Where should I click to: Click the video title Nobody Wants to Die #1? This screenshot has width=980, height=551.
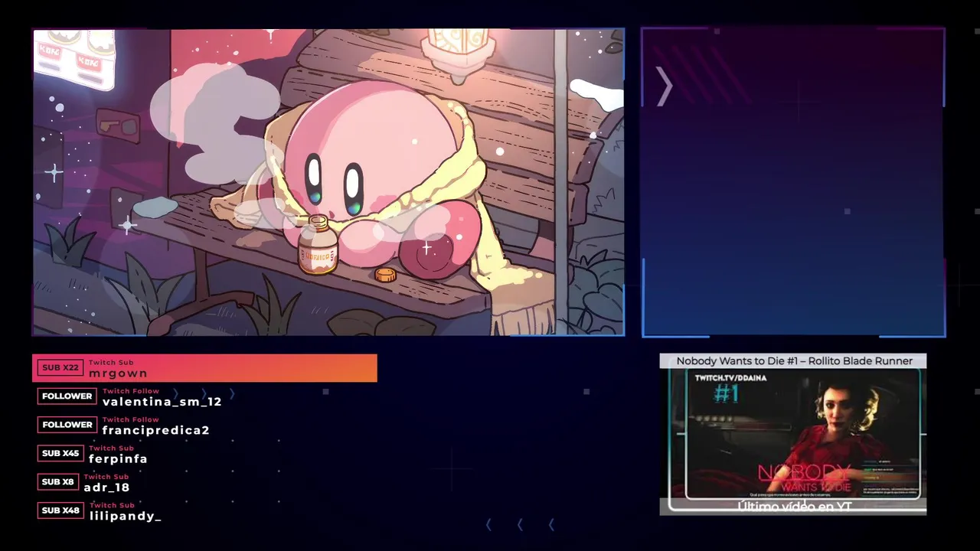coord(794,360)
